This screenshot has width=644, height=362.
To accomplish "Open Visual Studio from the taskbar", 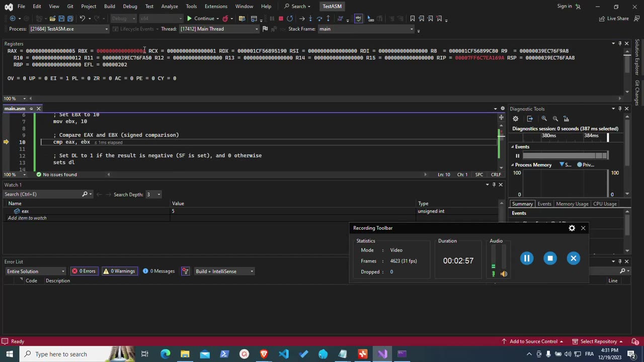I will point(382,354).
